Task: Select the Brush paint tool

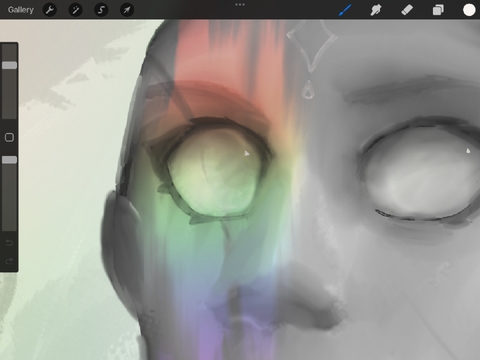Action: 345,10
